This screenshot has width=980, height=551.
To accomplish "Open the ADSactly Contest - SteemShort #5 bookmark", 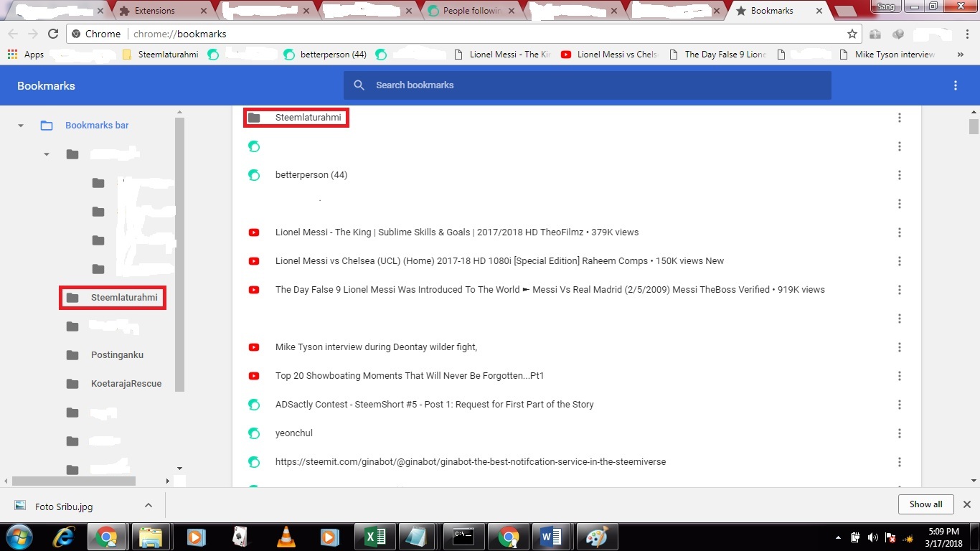I will click(x=435, y=405).
